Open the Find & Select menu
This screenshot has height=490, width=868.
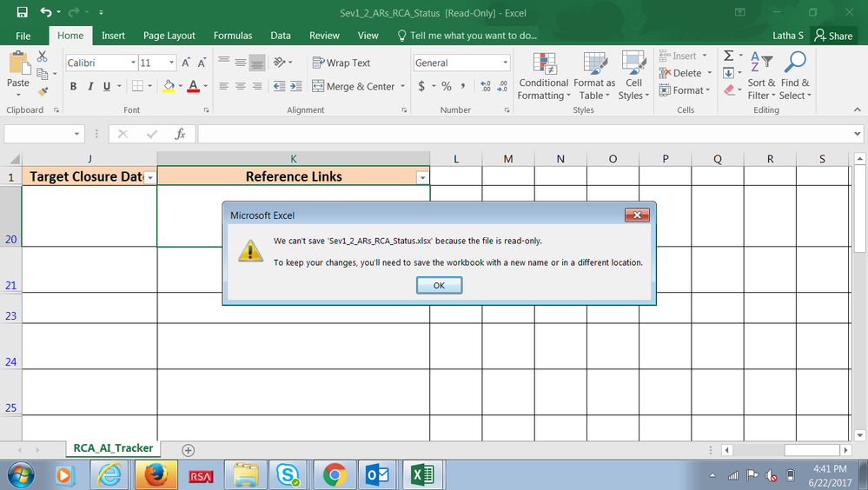tap(795, 76)
